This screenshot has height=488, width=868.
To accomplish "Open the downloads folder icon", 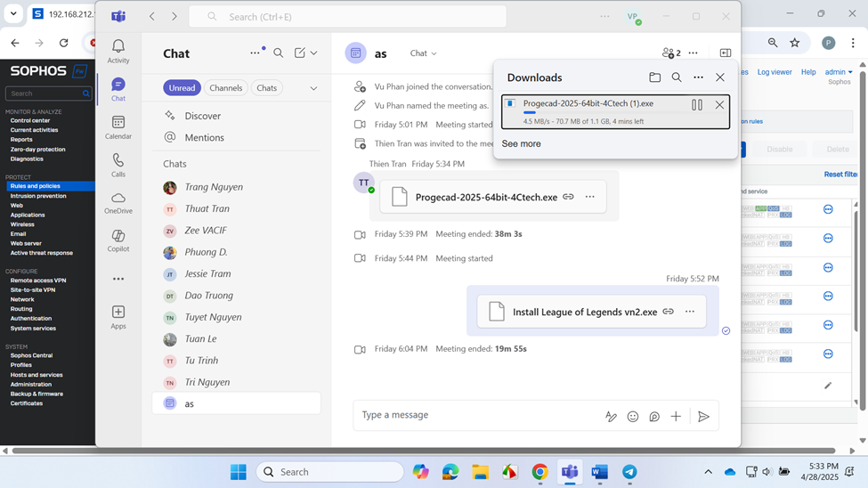I will pos(654,77).
